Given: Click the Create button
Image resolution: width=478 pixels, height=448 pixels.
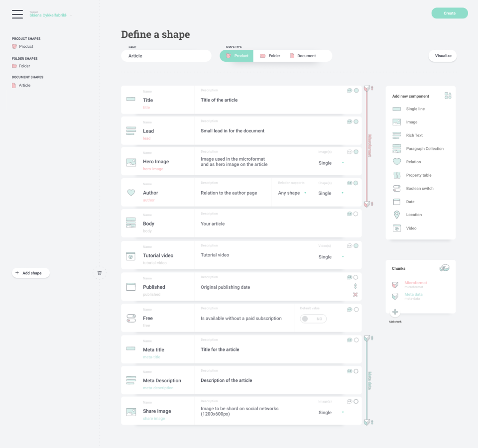Looking at the screenshot, I should tap(449, 13).
